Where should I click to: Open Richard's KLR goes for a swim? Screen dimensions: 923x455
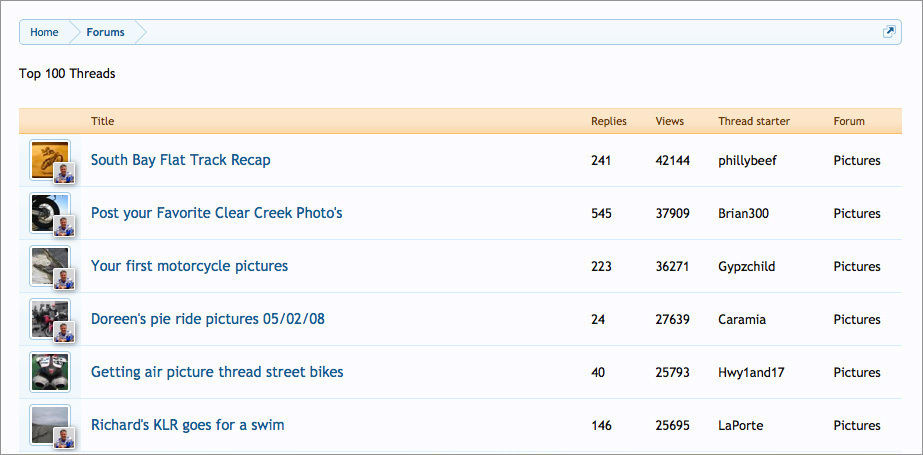(x=187, y=425)
